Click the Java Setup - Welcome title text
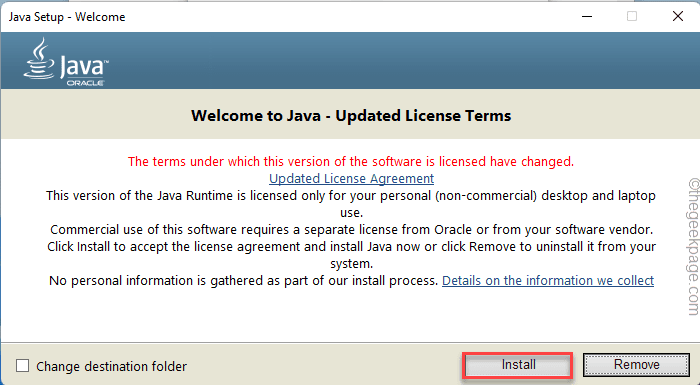The width and height of the screenshot is (700, 385). tap(67, 17)
